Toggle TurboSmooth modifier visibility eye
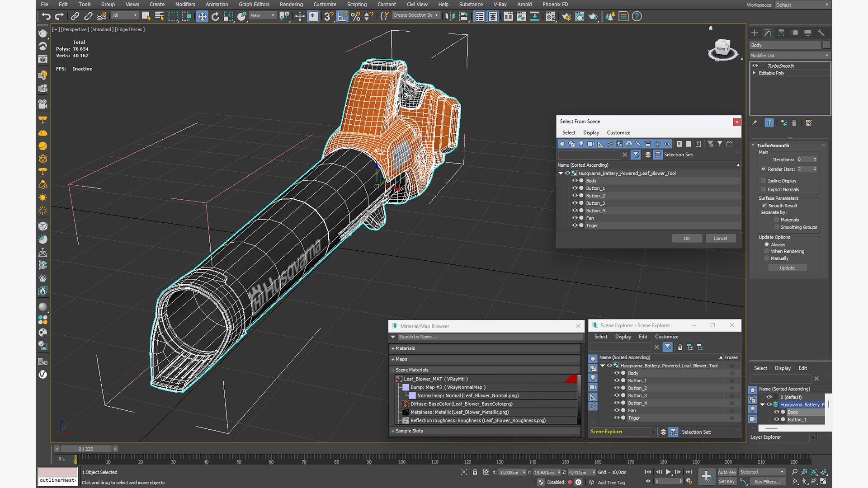The image size is (868, 488). point(755,66)
